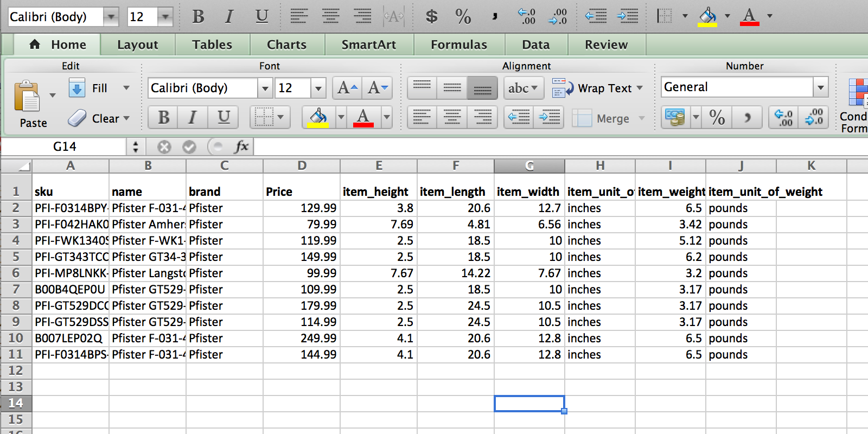Apply currency format dollar icon
This screenshot has width=868, height=434.
point(431,16)
